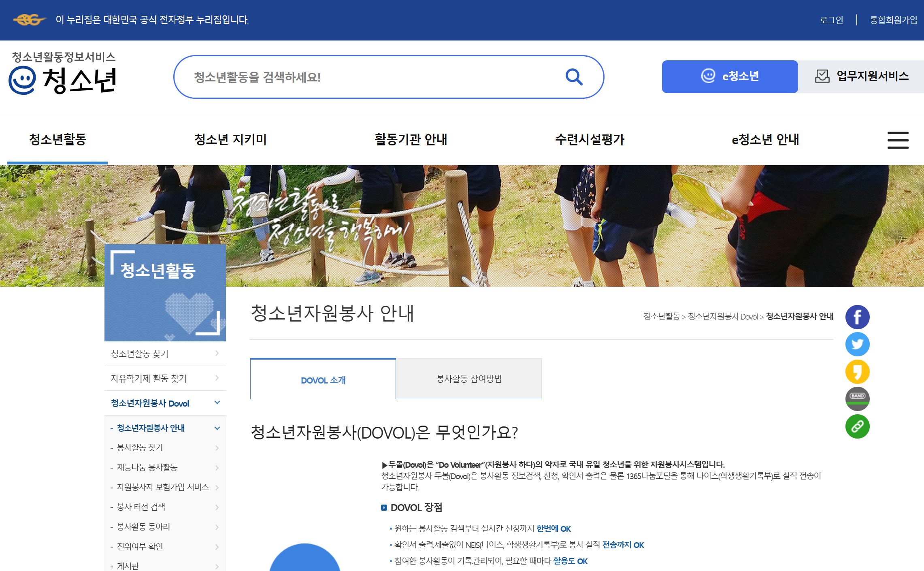Image resolution: width=924 pixels, height=571 pixels.
Task: Share page on Twitter icon
Action: point(857,344)
